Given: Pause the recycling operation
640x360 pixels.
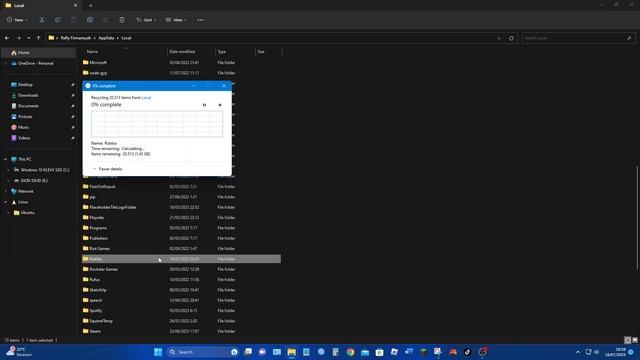Looking at the screenshot, I should point(204,105).
